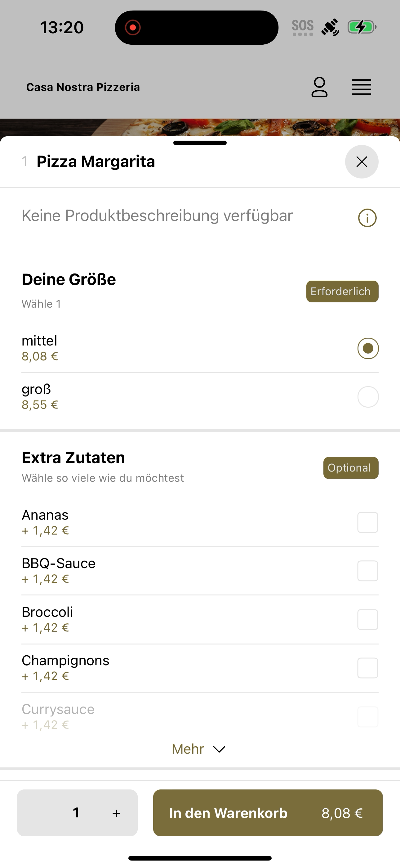Close the Pizza Margarita sheet

[362, 162]
